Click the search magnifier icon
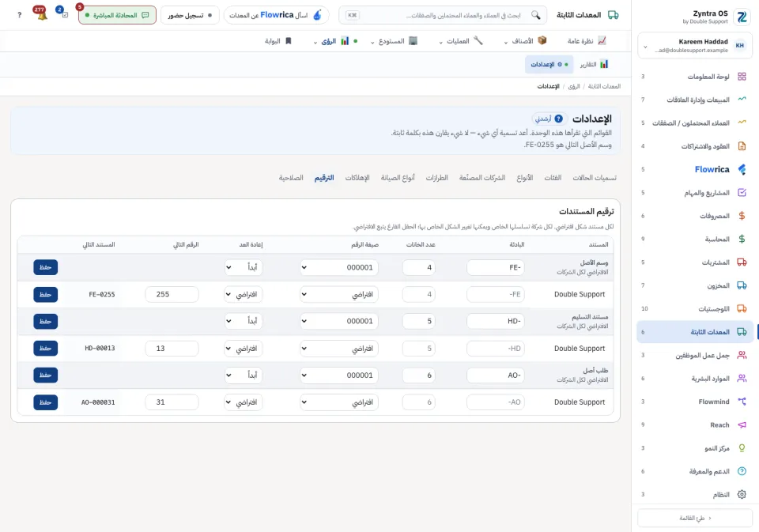 (535, 15)
